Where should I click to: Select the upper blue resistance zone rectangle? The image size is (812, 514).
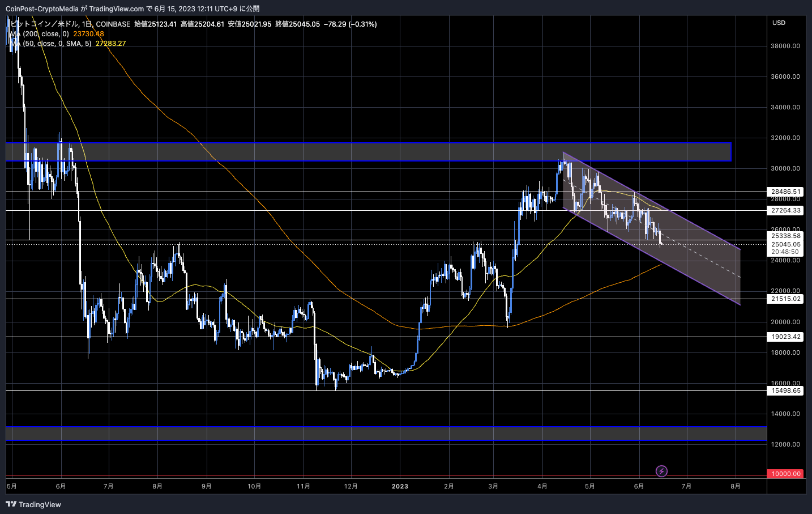[x=368, y=152]
